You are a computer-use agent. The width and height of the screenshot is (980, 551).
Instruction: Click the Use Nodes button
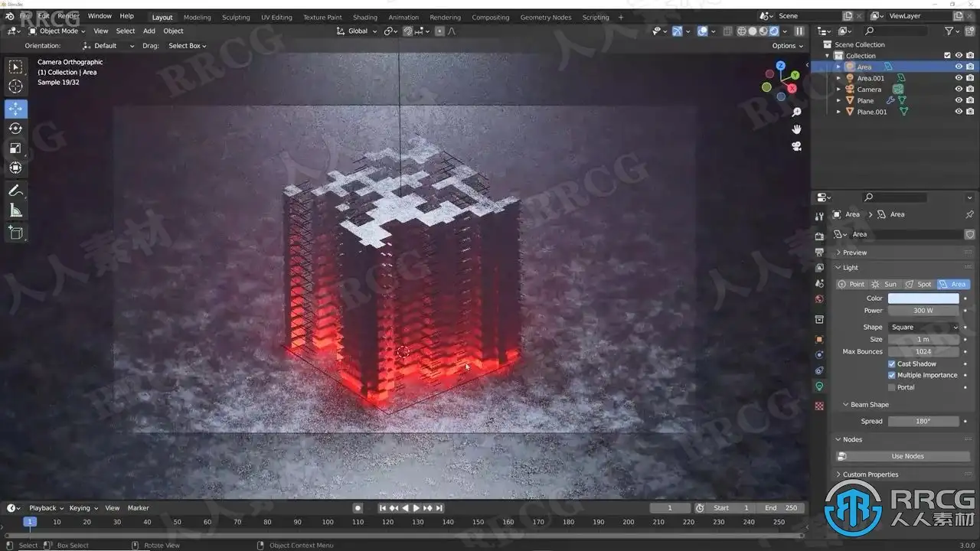coord(907,456)
